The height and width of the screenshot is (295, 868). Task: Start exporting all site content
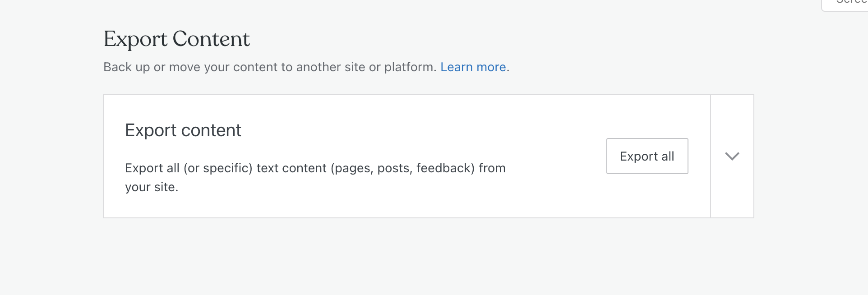(647, 156)
